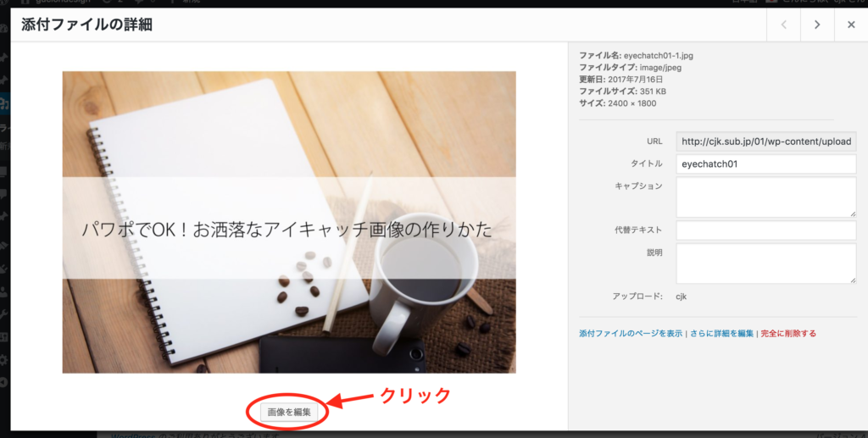Go to the next attachment with right arrow
Image resolution: width=868 pixels, height=438 pixels.
(817, 25)
